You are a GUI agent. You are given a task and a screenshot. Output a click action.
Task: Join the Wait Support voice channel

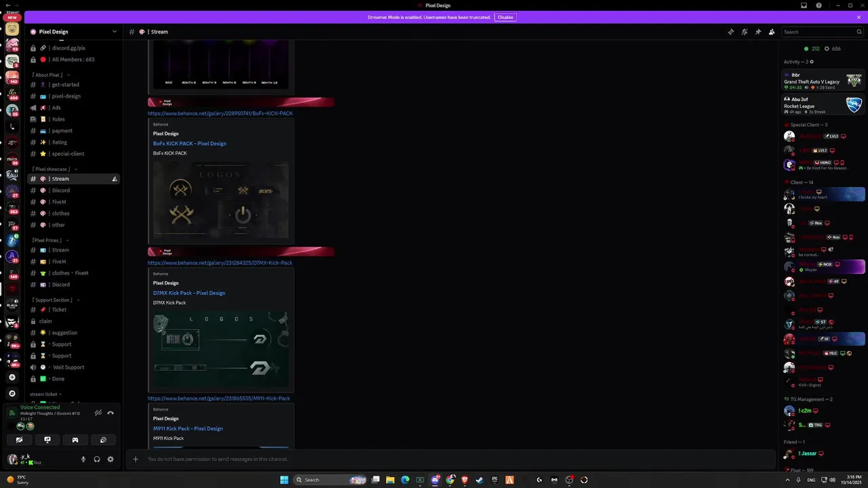point(74,367)
